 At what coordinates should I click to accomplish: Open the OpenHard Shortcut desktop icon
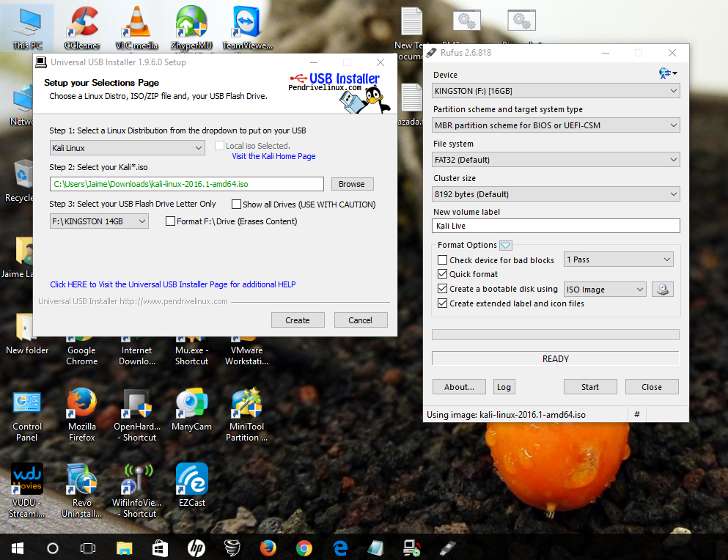pyautogui.click(x=136, y=415)
